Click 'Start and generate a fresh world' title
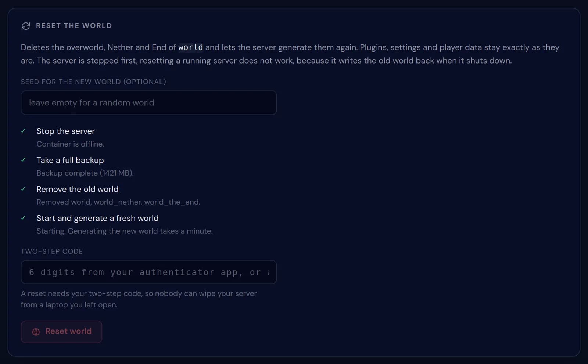This screenshot has height=364, width=588. (x=97, y=218)
